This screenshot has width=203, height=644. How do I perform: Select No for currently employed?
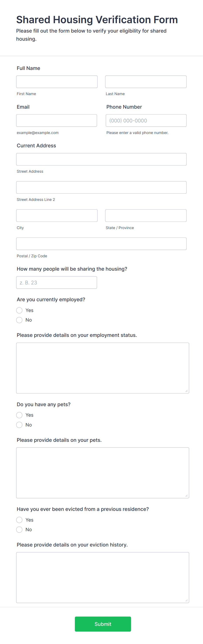coord(19,320)
